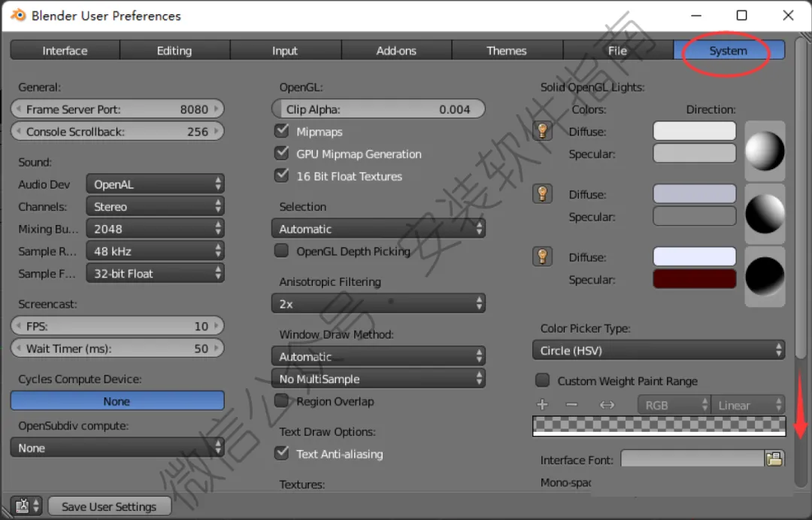Enable OpenGL Depth Picking checkbox
The height and width of the screenshot is (520, 812).
[282, 251]
